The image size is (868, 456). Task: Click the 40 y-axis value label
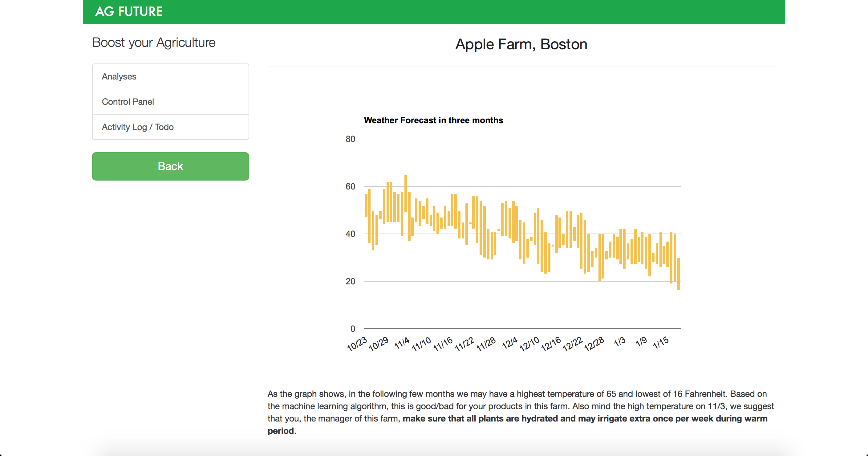(x=350, y=234)
